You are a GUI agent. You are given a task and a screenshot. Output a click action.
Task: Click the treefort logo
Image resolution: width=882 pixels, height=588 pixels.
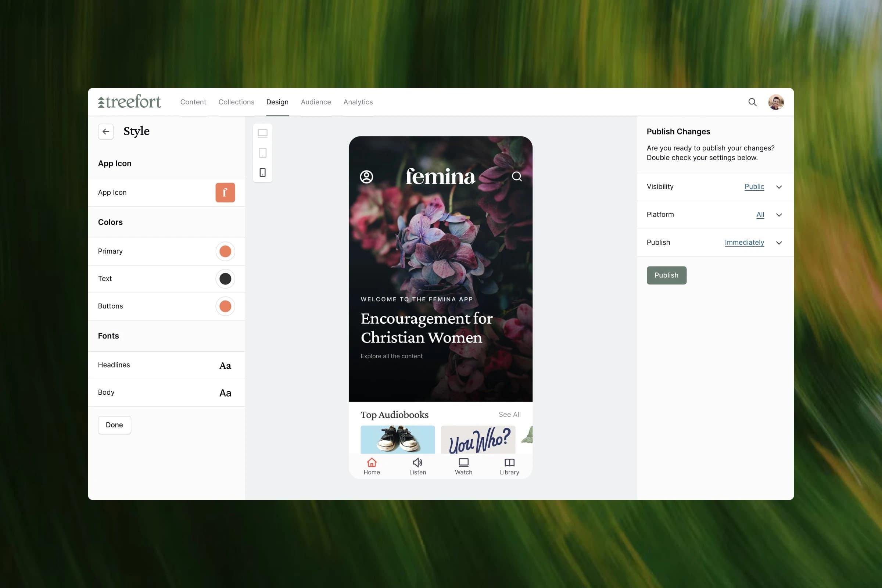pyautogui.click(x=129, y=102)
